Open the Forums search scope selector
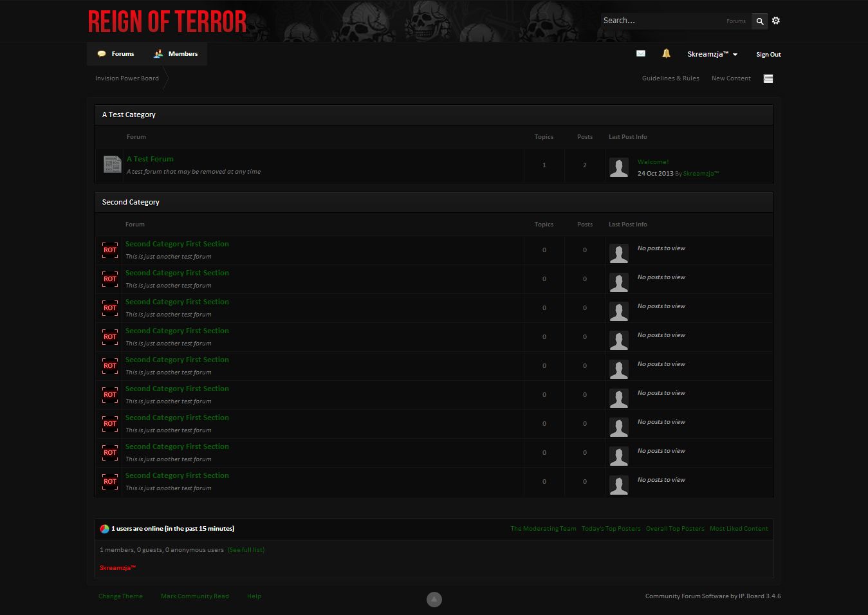Screen dimensions: 868x615 pos(735,21)
